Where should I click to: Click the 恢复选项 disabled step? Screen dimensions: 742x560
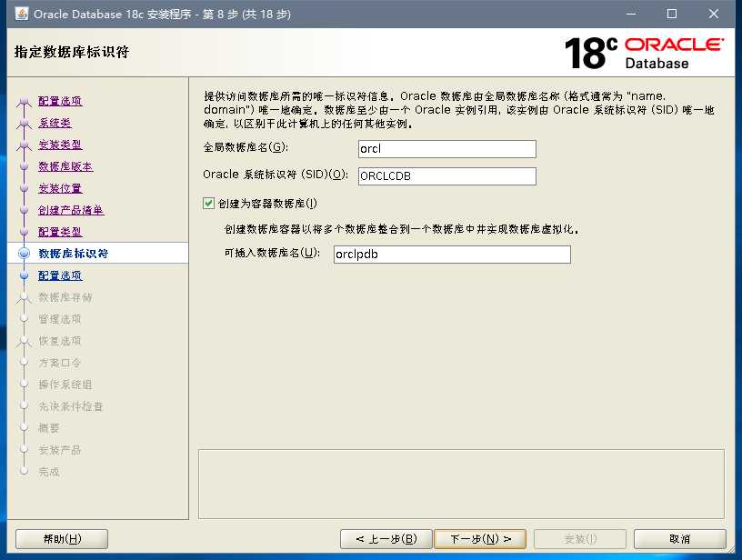(x=60, y=341)
